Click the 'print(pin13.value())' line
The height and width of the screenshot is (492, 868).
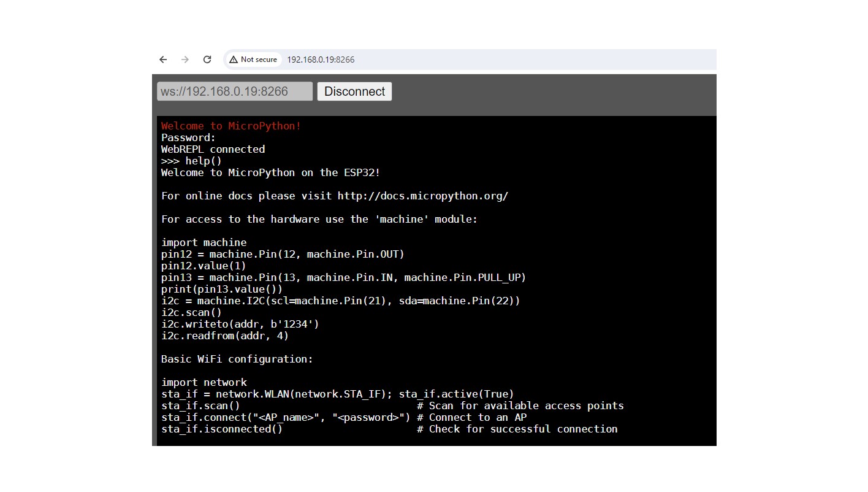(x=222, y=289)
